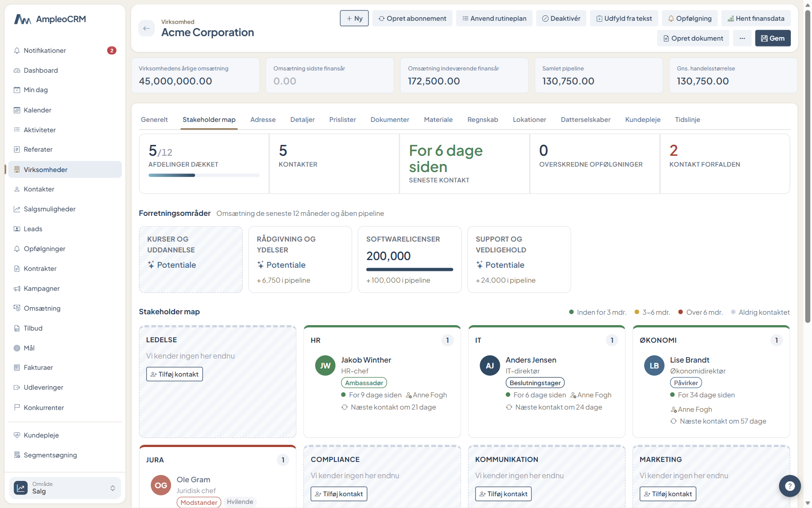This screenshot has height=508, width=812.
Task: Click Udfyld fra tekst
Action: [624, 19]
